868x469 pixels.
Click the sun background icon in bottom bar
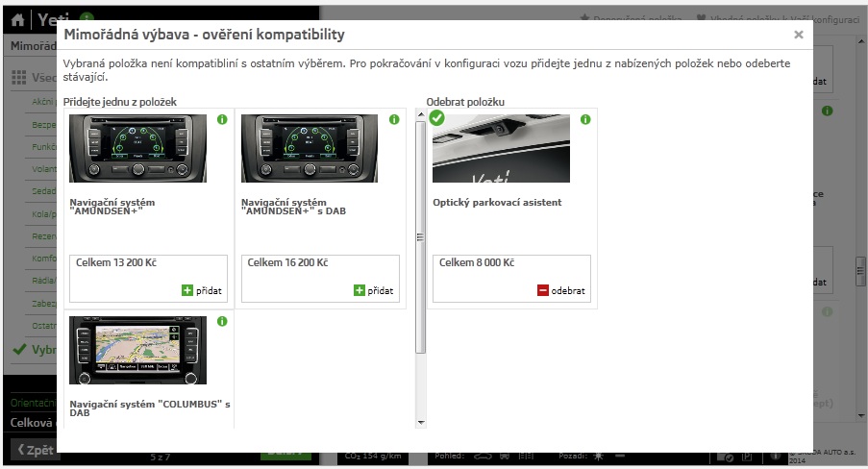[x=598, y=457]
